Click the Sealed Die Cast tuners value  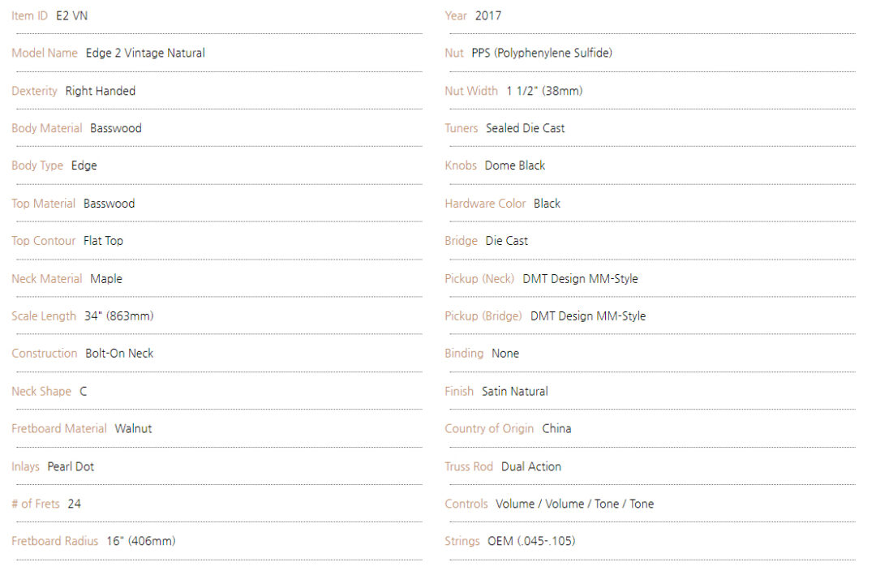(x=526, y=128)
